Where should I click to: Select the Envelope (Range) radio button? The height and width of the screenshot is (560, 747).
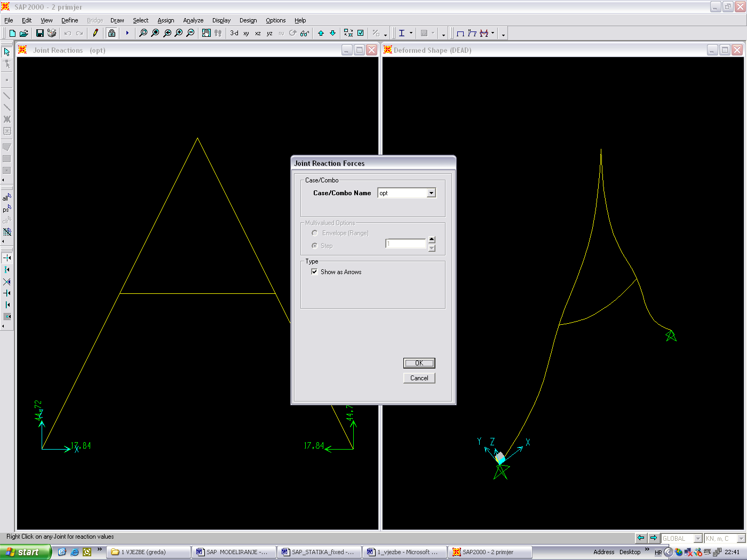tap(315, 233)
